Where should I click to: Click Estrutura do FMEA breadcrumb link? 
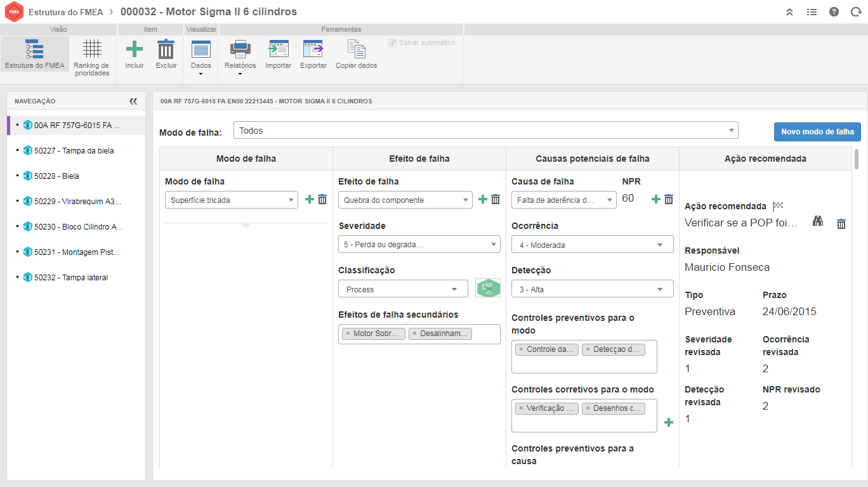pyautogui.click(x=65, y=12)
